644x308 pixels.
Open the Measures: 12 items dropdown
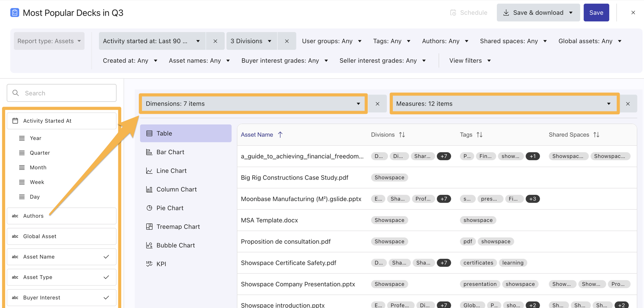click(504, 104)
